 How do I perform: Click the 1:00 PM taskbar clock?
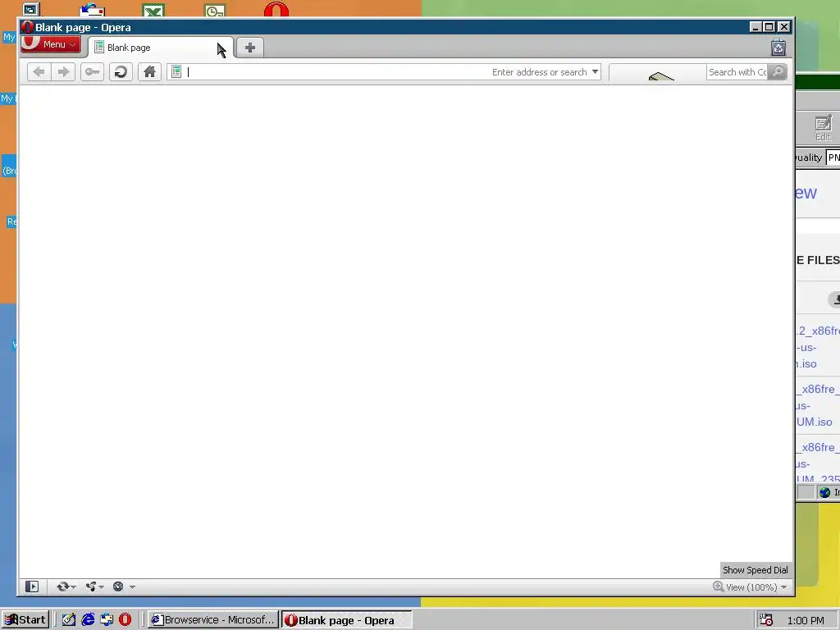pos(806,620)
